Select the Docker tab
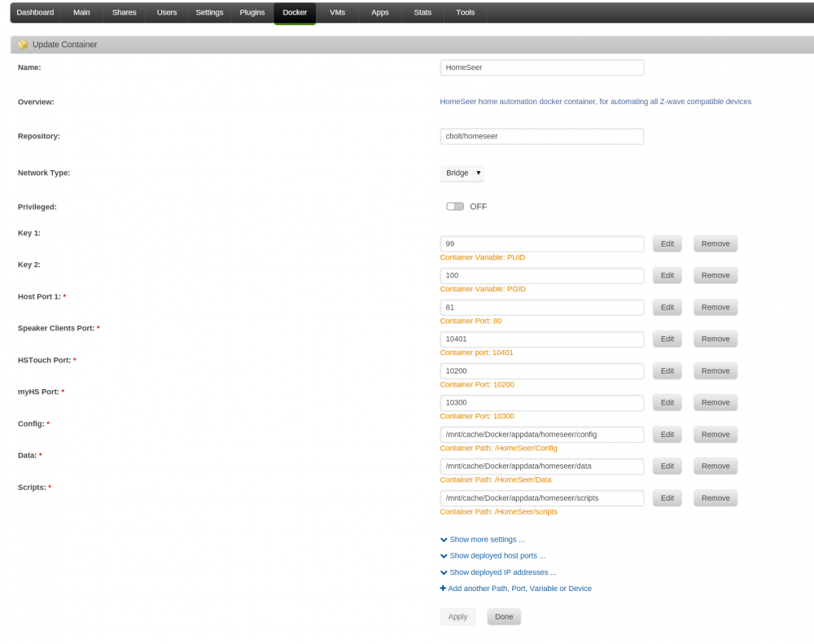814x644 pixels. 295,12
